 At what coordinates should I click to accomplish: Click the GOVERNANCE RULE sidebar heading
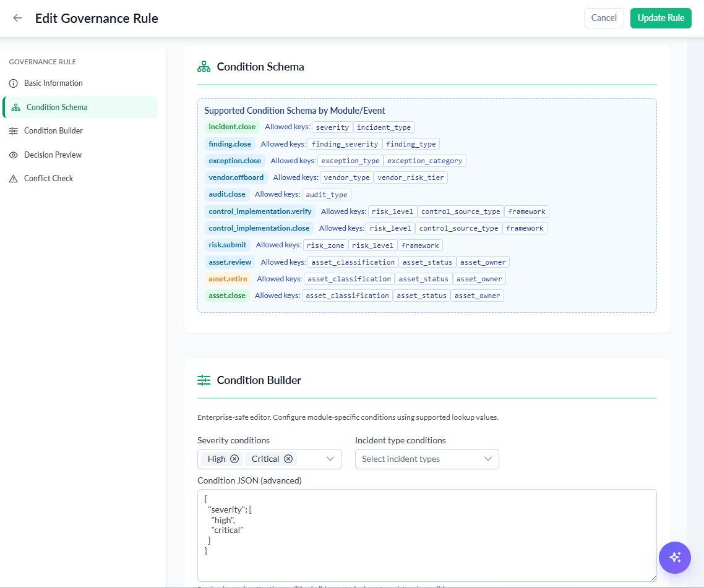pyautogui.click(x=42, y=62)
